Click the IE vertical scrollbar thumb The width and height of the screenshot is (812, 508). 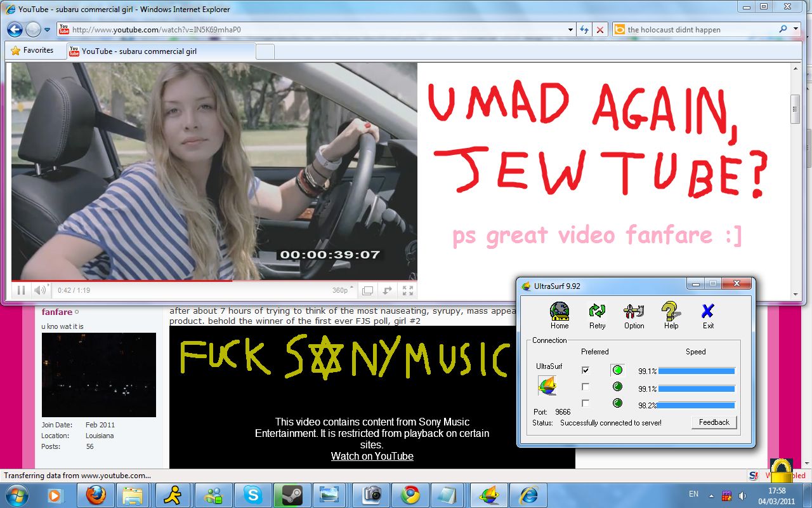[796, 109]
